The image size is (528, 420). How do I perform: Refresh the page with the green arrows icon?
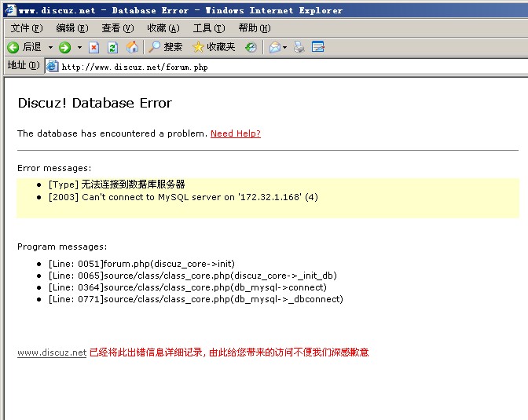(x=112, y=47)
